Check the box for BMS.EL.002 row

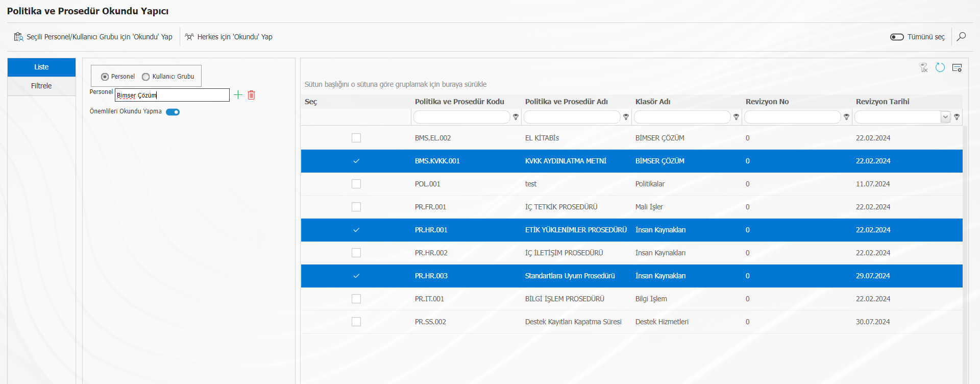coord(356,138)
